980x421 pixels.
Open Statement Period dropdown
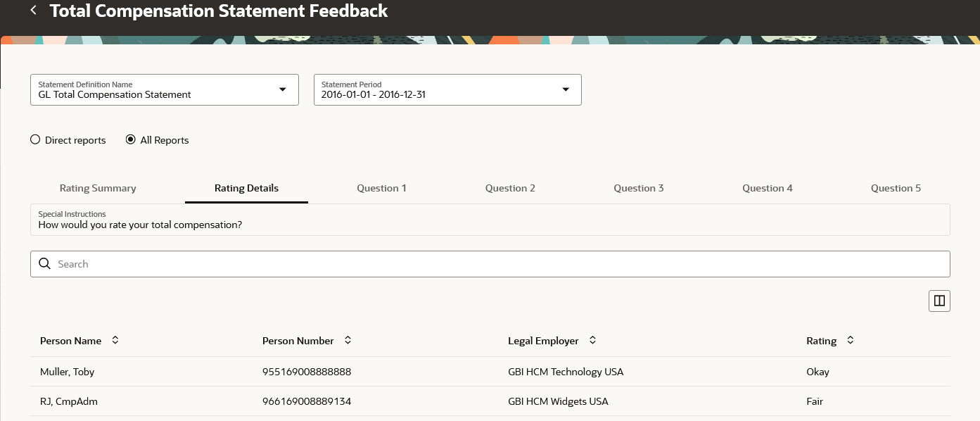point(447,89)
